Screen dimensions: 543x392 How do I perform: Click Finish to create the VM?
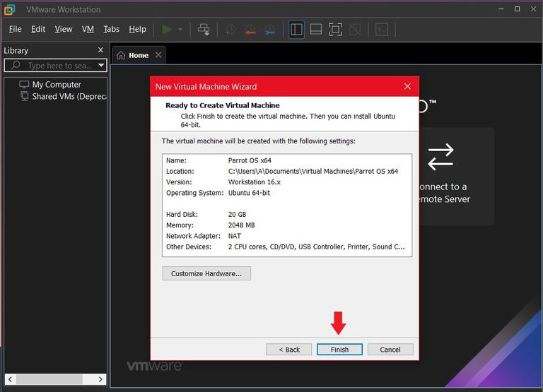click(x=339, y=350)
